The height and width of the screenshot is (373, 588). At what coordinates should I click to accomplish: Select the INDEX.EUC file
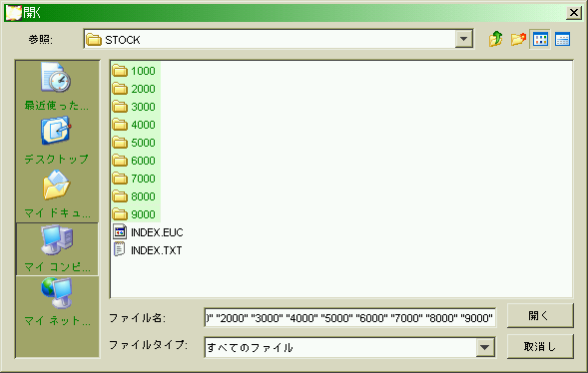(x=148, y=232)
